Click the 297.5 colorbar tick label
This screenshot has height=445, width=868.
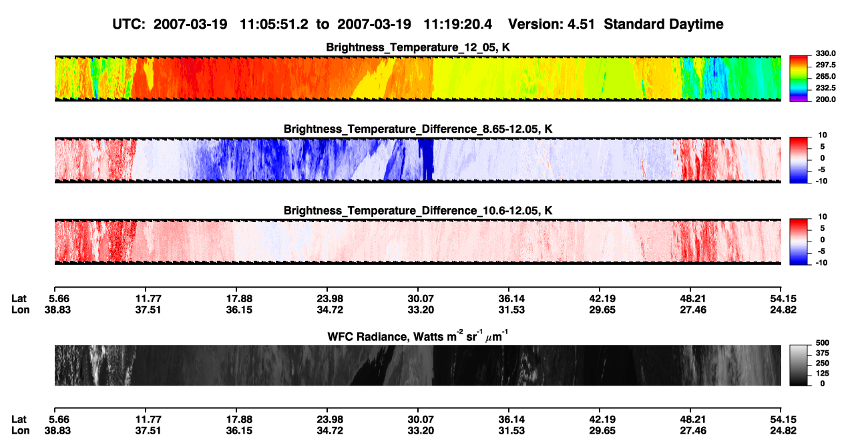(x=826, y=65)
